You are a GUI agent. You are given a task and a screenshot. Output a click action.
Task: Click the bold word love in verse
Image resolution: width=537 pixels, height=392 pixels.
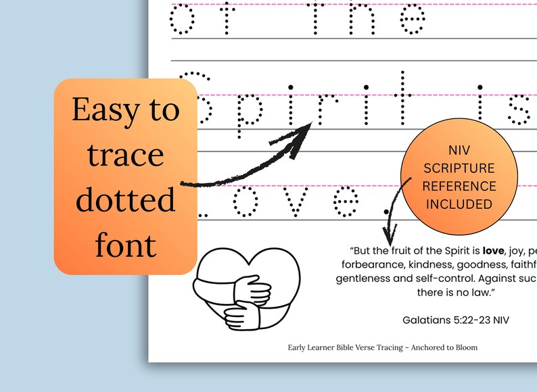click(493, 251)
